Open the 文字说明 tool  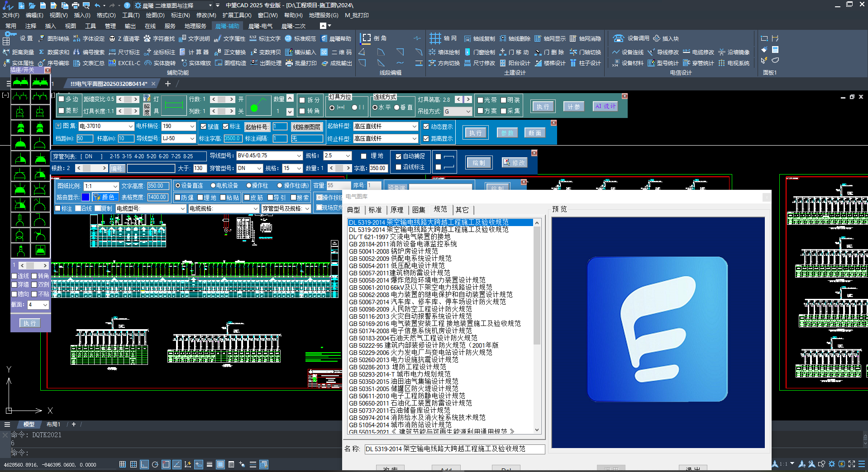click(x=195, y=39)
